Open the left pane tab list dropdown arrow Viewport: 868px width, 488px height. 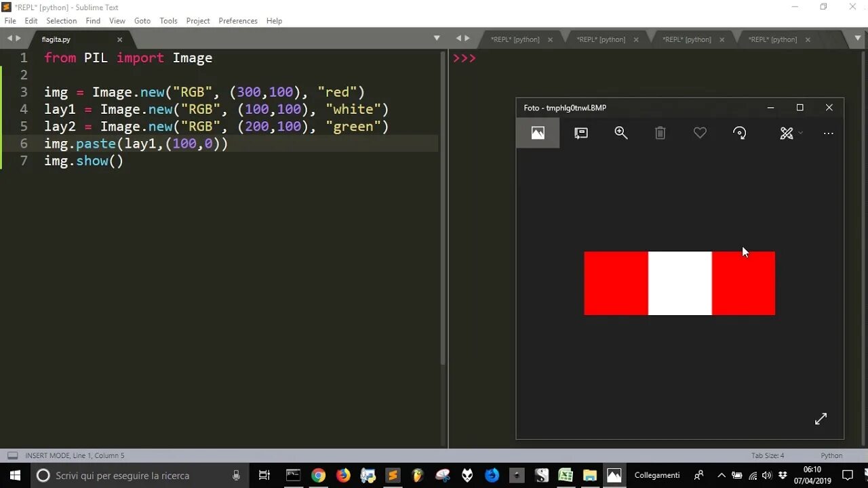437,39
